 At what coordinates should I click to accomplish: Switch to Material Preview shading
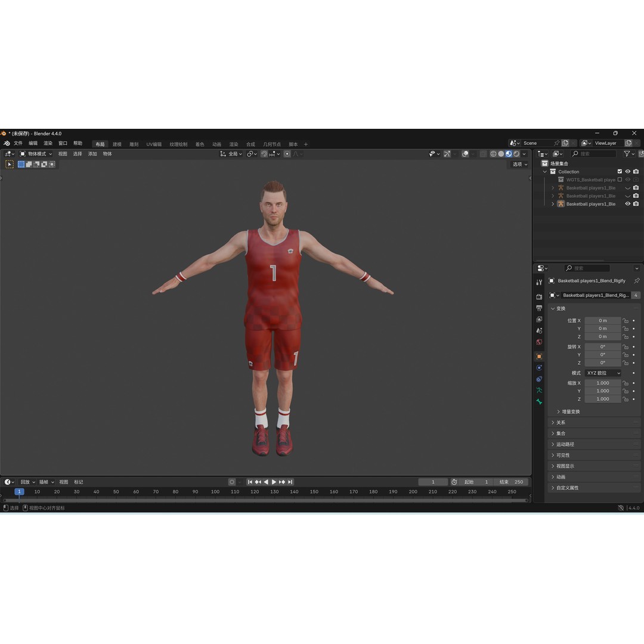509,154
